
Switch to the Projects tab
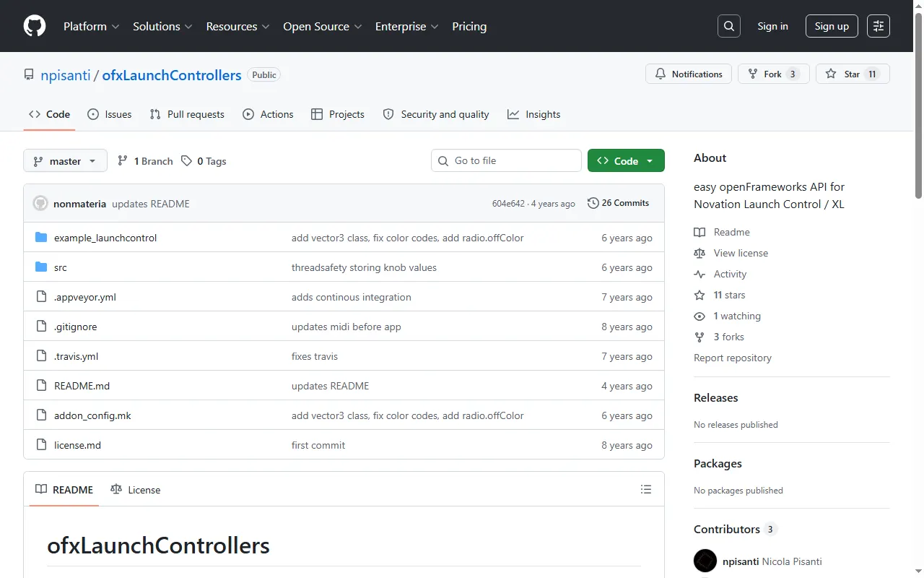click(x=338, y=114)
